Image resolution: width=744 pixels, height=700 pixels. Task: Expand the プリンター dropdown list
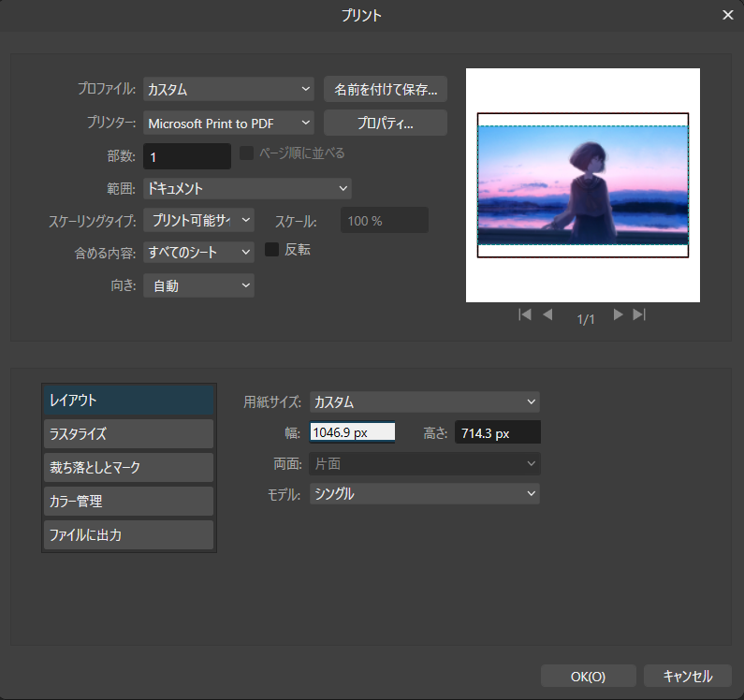pos(228,123)
